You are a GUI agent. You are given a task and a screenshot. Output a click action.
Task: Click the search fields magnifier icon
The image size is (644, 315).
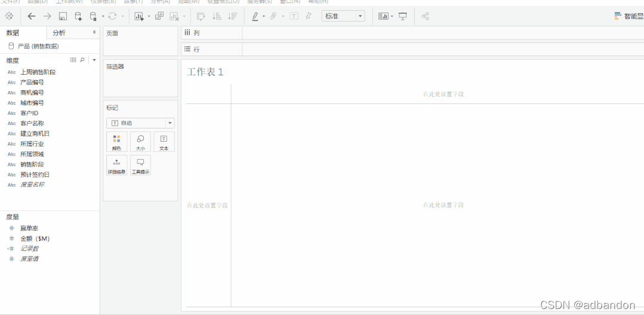[x=82, y=60]
